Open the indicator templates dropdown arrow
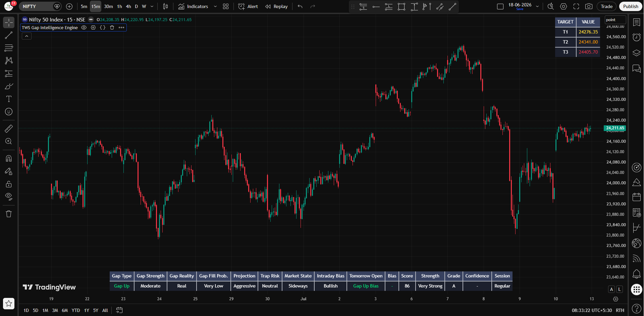This screenshot has width=644, height=316. [x=215, y=6]
